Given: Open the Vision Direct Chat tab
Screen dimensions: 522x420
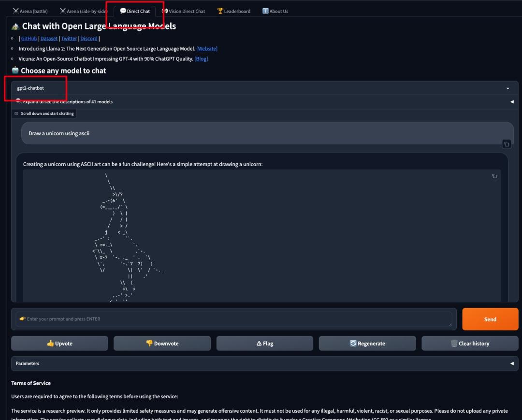Looking at the screenshot, I should (x=184, y=11).
